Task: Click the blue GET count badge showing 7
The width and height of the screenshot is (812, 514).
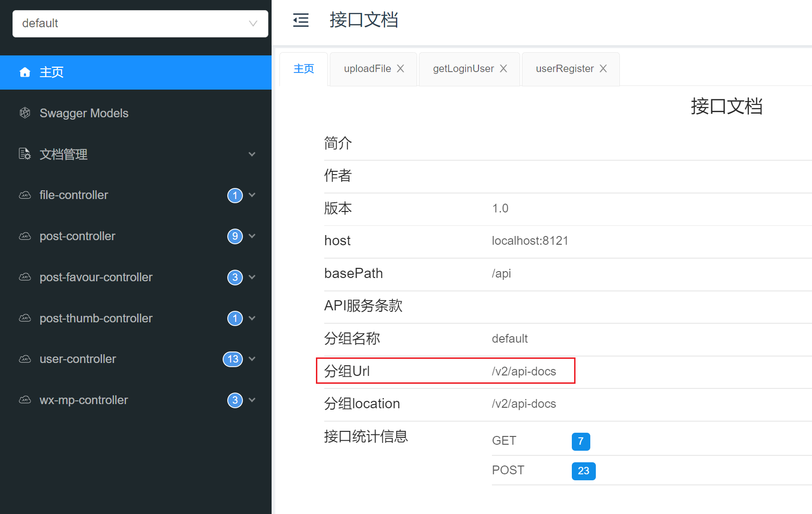Action: point(581,441)
